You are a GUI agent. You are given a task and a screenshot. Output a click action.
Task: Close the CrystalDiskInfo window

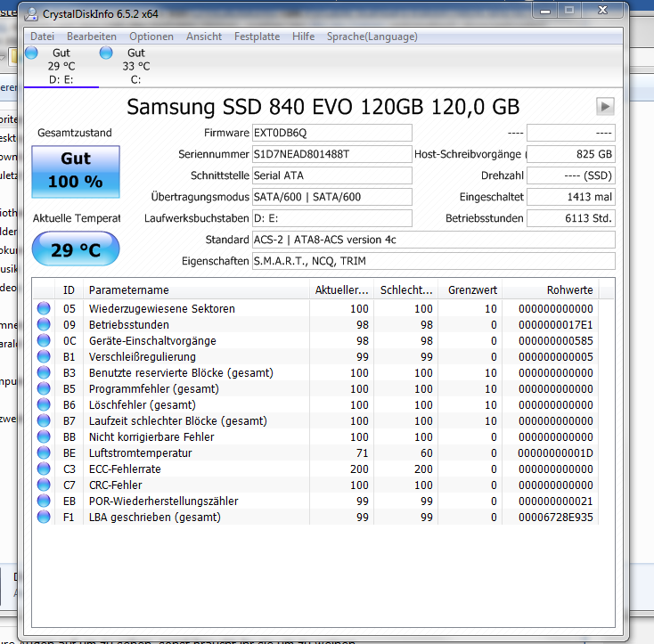(x=602, y=11)
